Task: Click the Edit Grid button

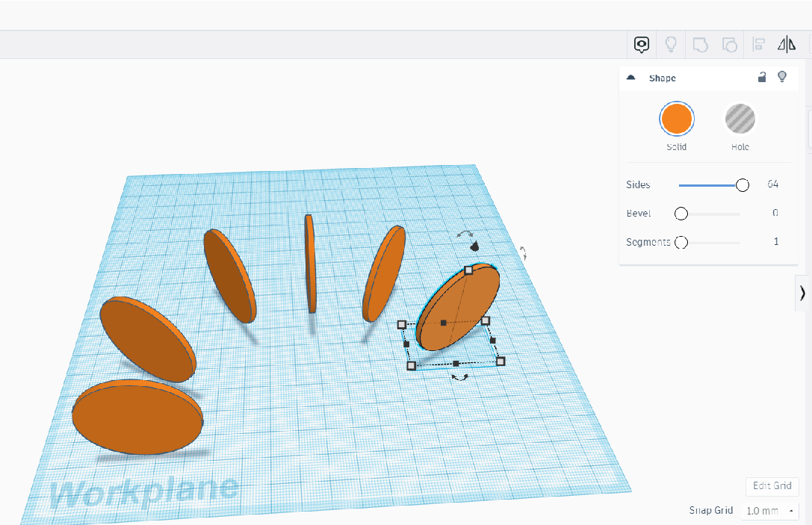Action: click(772, 486)
